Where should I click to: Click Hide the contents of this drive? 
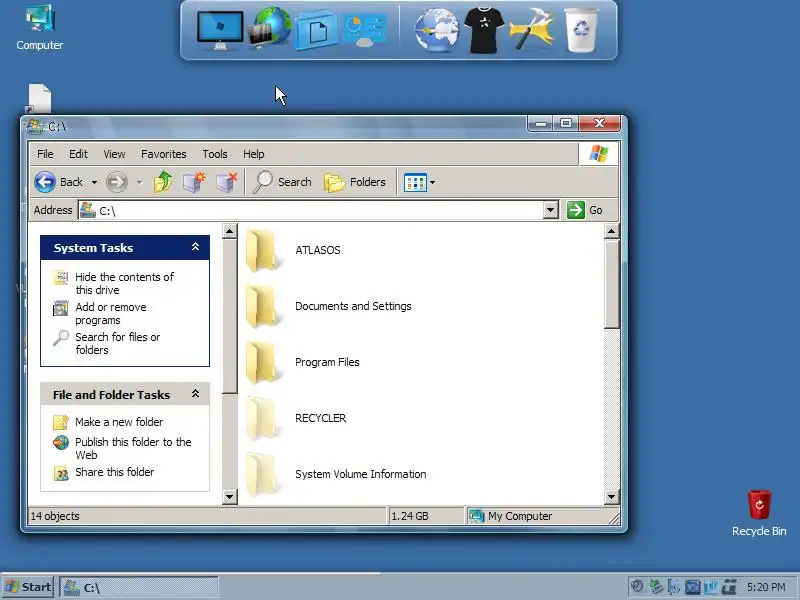point(124,283)
